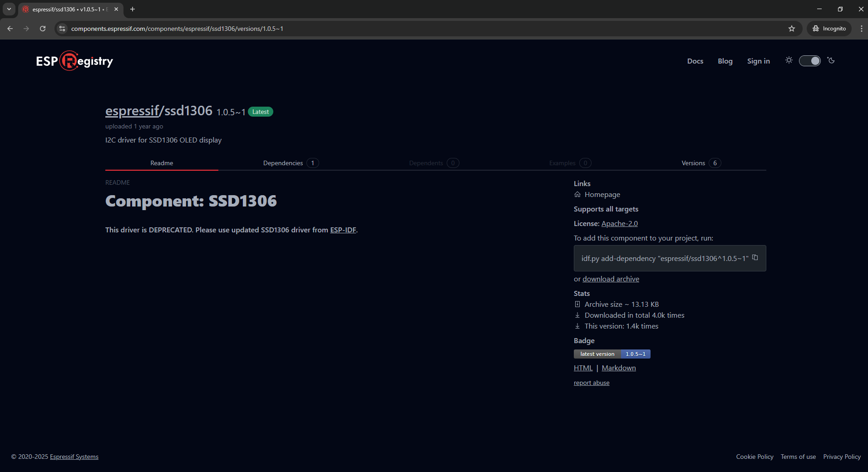
Task: Switch to the Dependencies tab
Action: click(291, 163)
